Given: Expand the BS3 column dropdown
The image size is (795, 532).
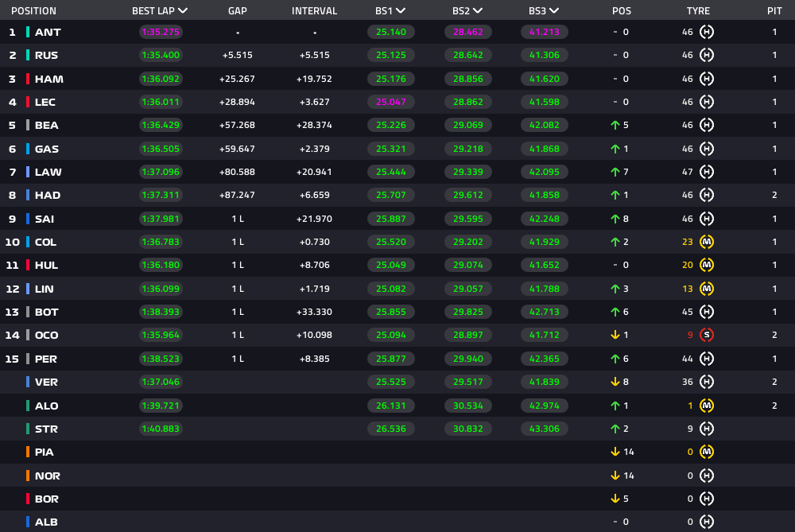Looking at the screenshot, I should [553, 11].
